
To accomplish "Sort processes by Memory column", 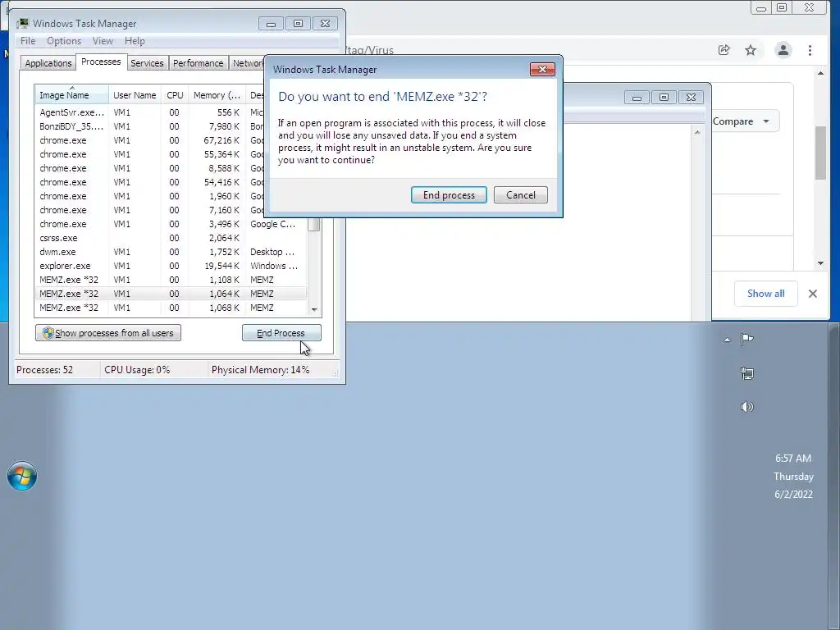I will (x=217, y=95).
